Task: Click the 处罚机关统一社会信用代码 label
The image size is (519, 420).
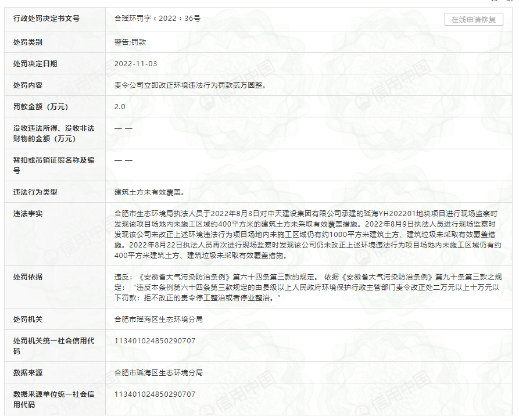Action: pyautogui.click(x=53, y=346)
